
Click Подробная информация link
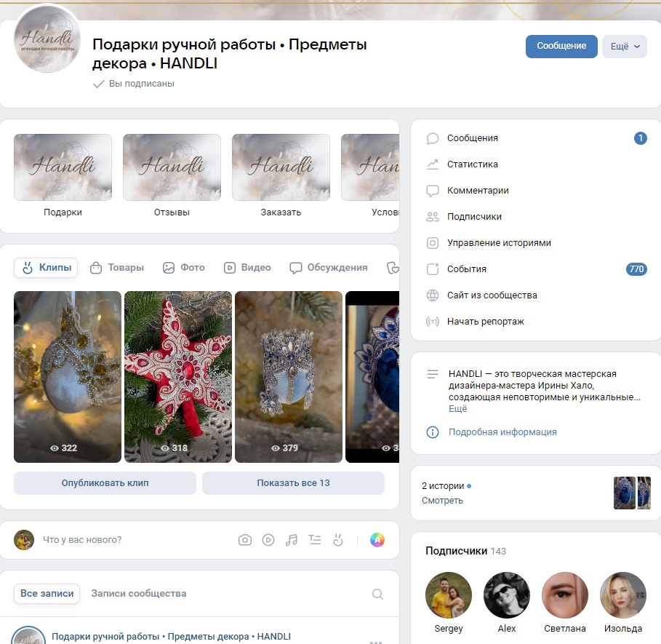502,432
